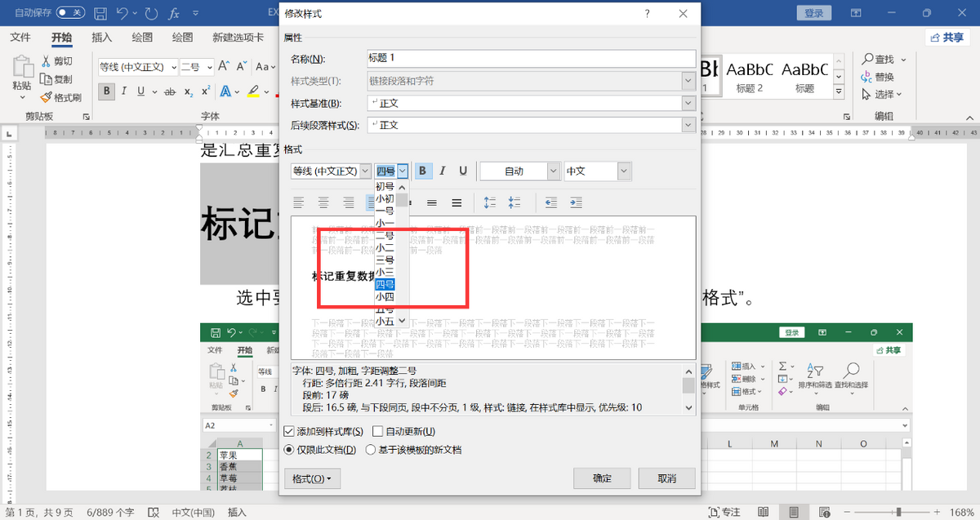980x520 pixels.
Task: Click the ribbon grow font size icon
Action: [x=225, y=67]
